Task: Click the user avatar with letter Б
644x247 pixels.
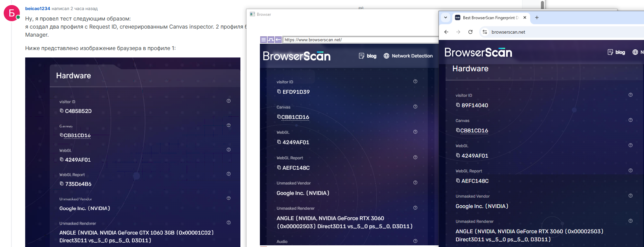Action: pyautogui.click(x=12, y=13)
